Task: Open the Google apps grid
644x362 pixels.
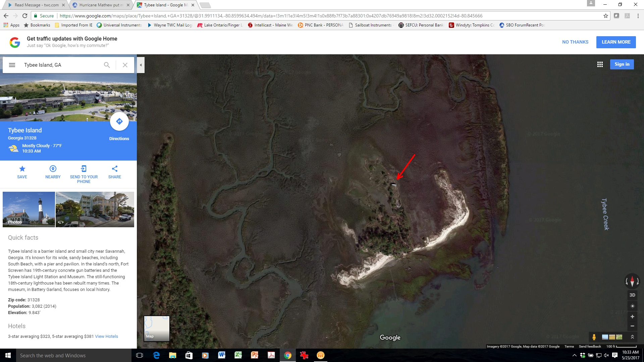Action: [x=600, y=64]
